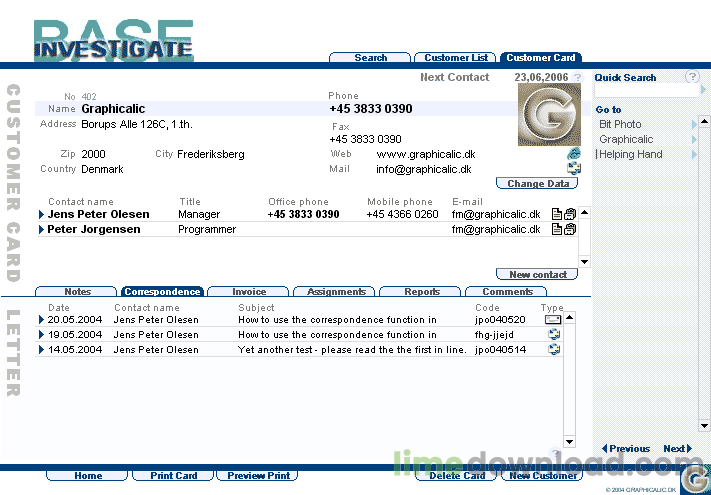Click the Next record link
The width and height of the screenshot is (711, 495).
[677, 449]
